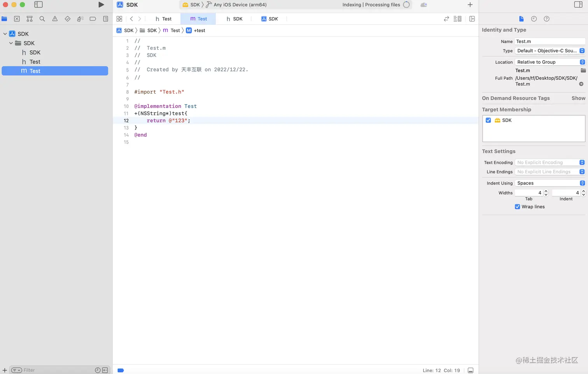Switch to the Test header file tab
The width and height of the screenshot is (588, 374).
point(163,19)
